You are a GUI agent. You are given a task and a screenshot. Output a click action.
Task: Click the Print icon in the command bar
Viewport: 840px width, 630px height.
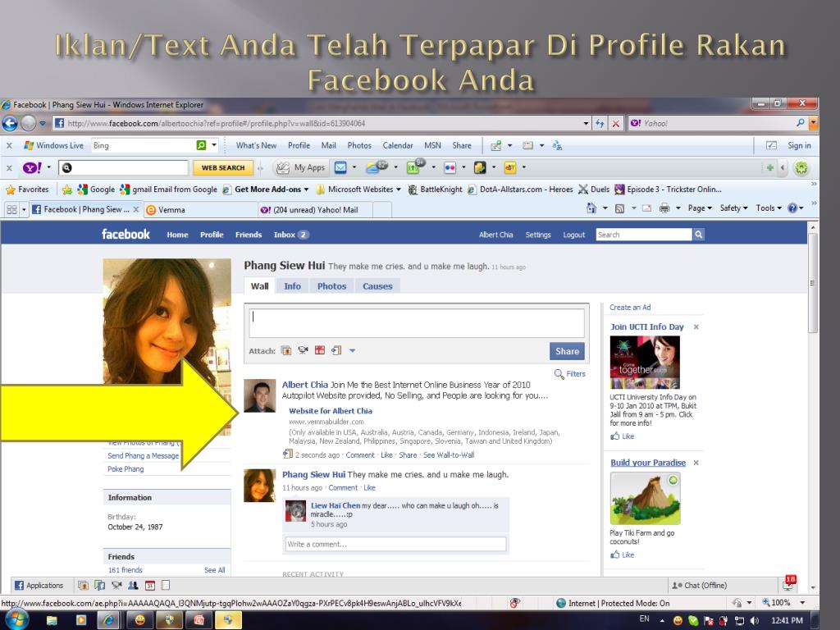[x=664, y=208]
